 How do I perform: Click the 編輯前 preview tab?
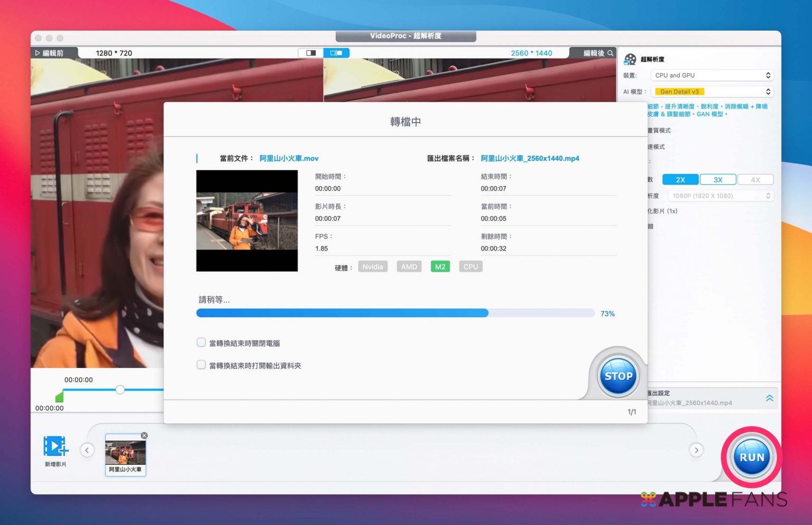click(x=53, y=53)
